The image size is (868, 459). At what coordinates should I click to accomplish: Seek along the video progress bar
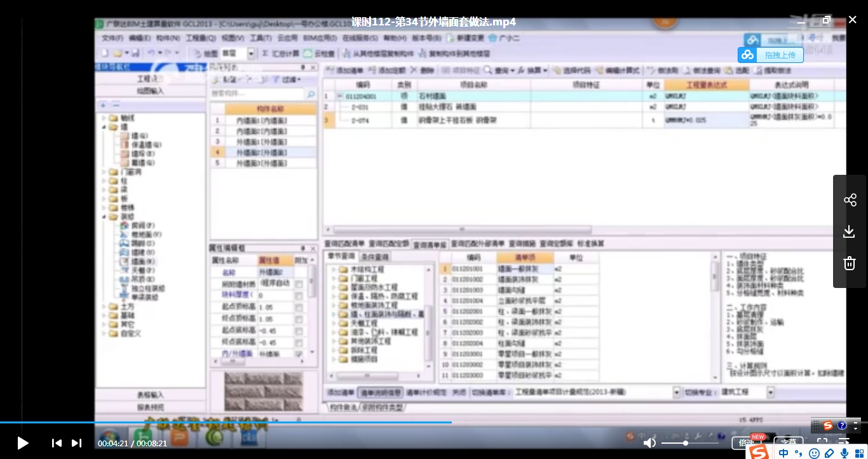(434, 422)
